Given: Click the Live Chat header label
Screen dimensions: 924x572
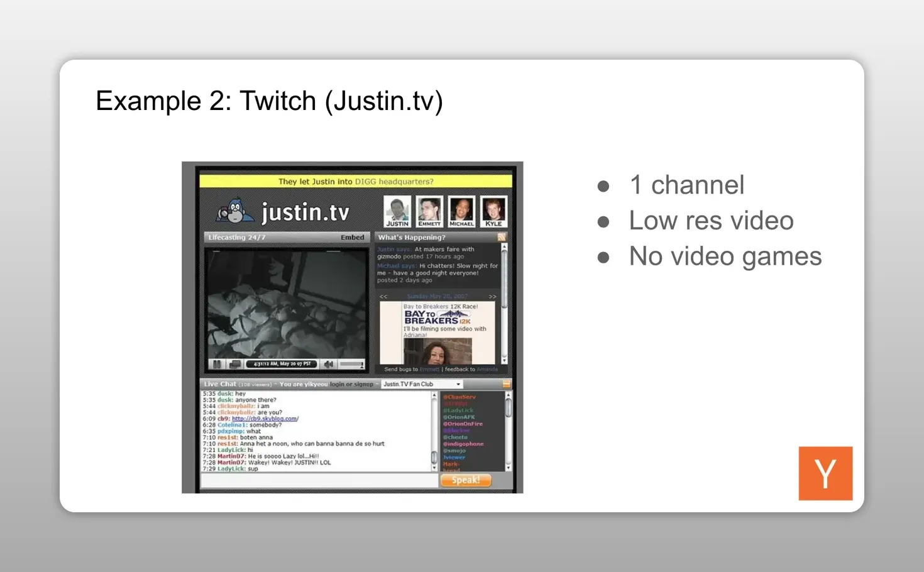Looking at the screenshot, I should click(x=220, y=384).
